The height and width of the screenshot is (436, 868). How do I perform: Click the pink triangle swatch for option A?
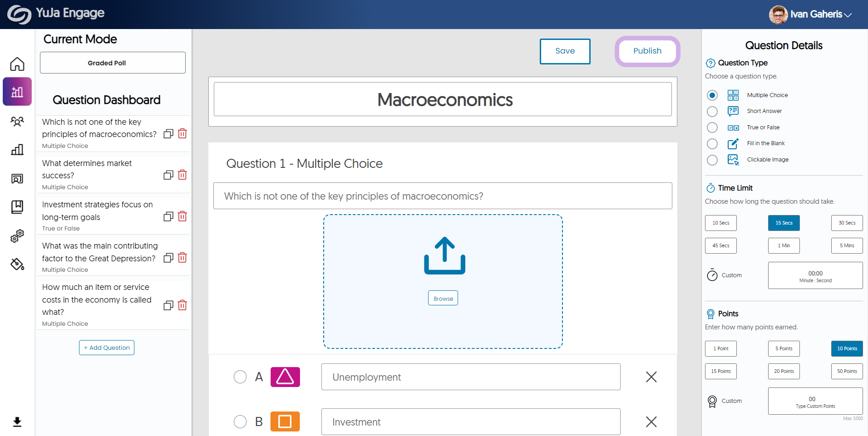(285, 377)
